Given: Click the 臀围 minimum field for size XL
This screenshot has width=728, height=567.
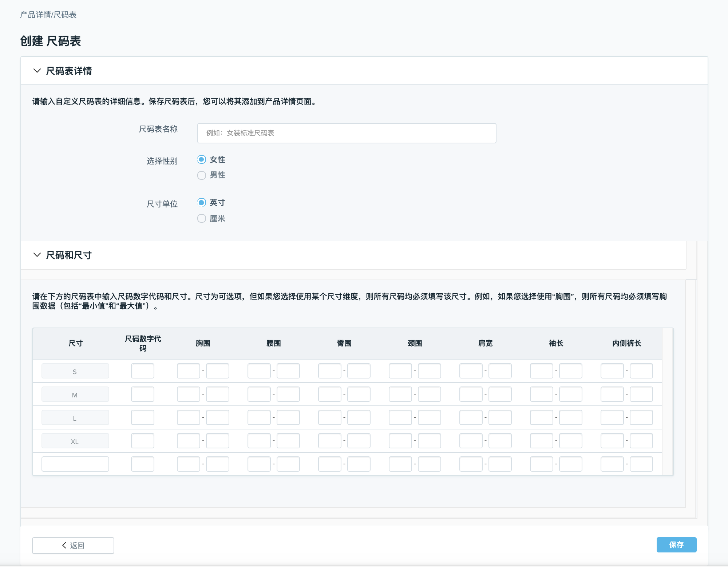Looking at the screenshot, I should (329, 441).
